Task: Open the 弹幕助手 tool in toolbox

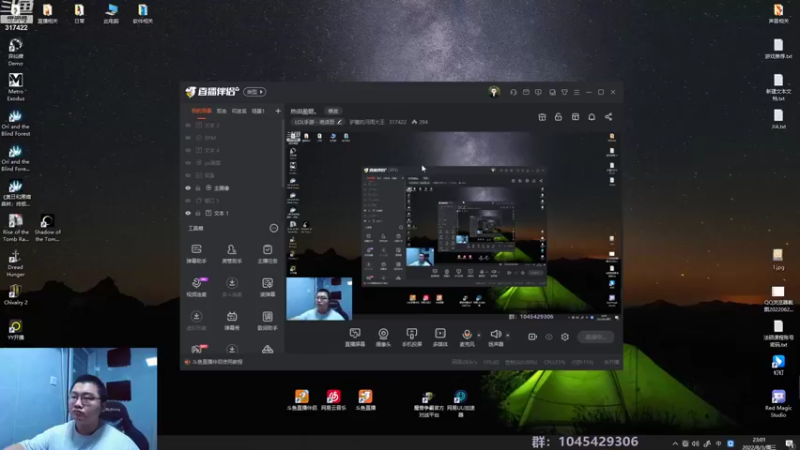Action: click(196, 253)
